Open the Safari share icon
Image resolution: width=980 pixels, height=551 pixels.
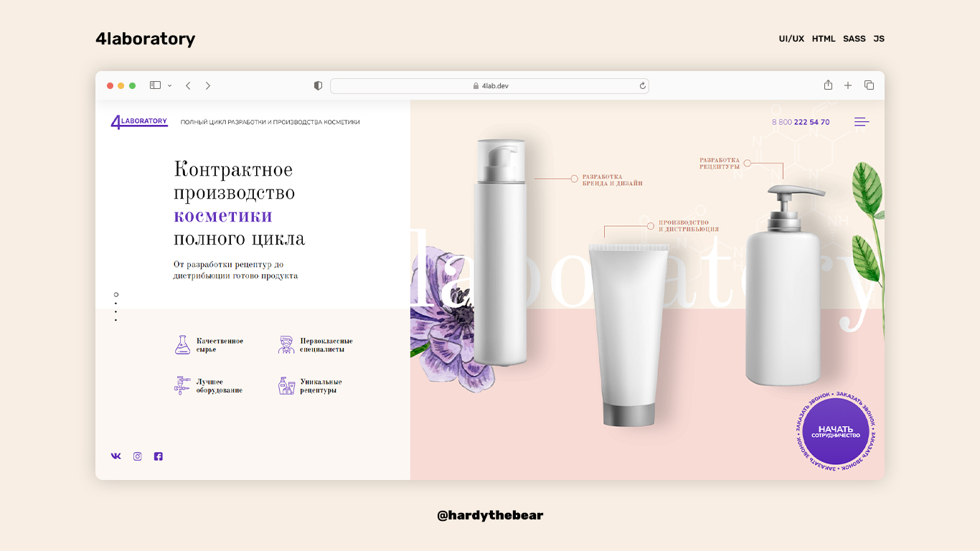[x=828, y=85]
